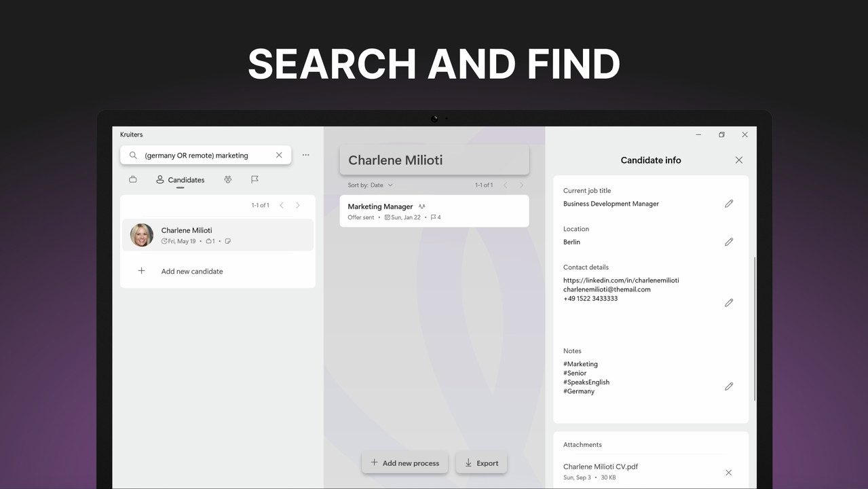Click the briefcase count on Charlene's row
This screenshot has width=868, height=489.
click(x=210, y=241)
